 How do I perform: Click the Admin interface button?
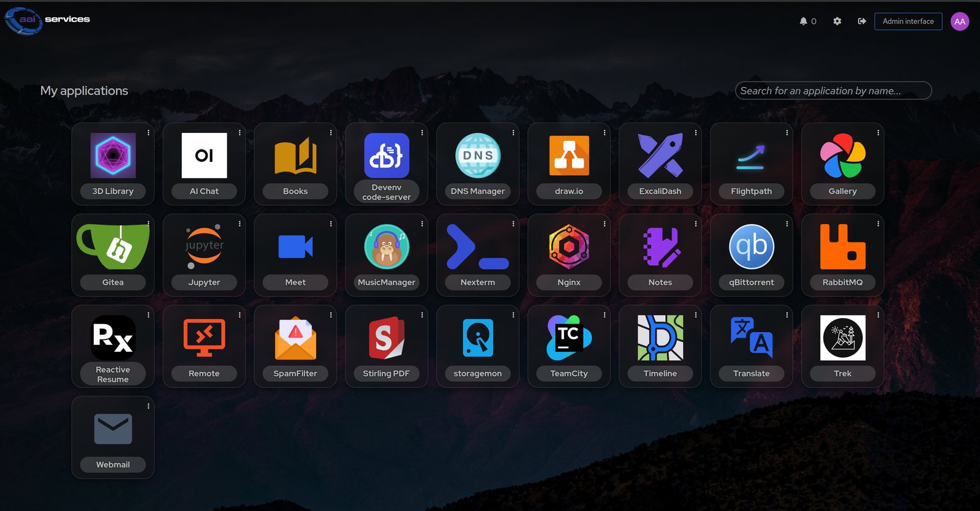(908, 21)
